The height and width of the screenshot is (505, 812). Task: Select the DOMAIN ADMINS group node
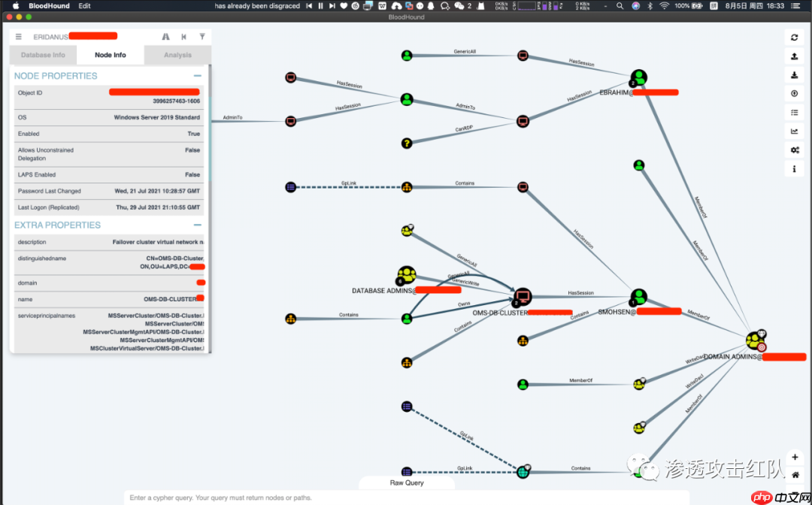click(756, 340)
